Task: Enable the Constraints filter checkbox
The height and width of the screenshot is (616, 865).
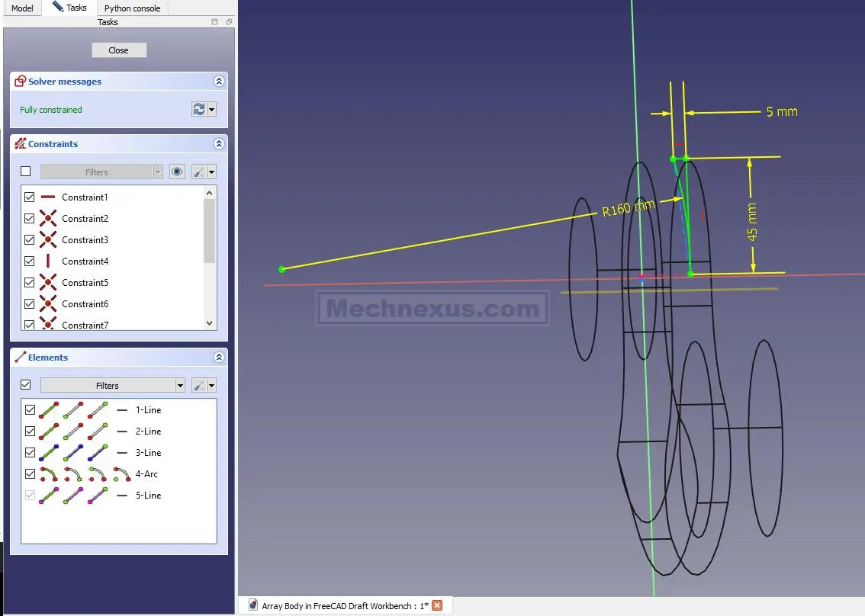Action: click(x=26, y=172)
